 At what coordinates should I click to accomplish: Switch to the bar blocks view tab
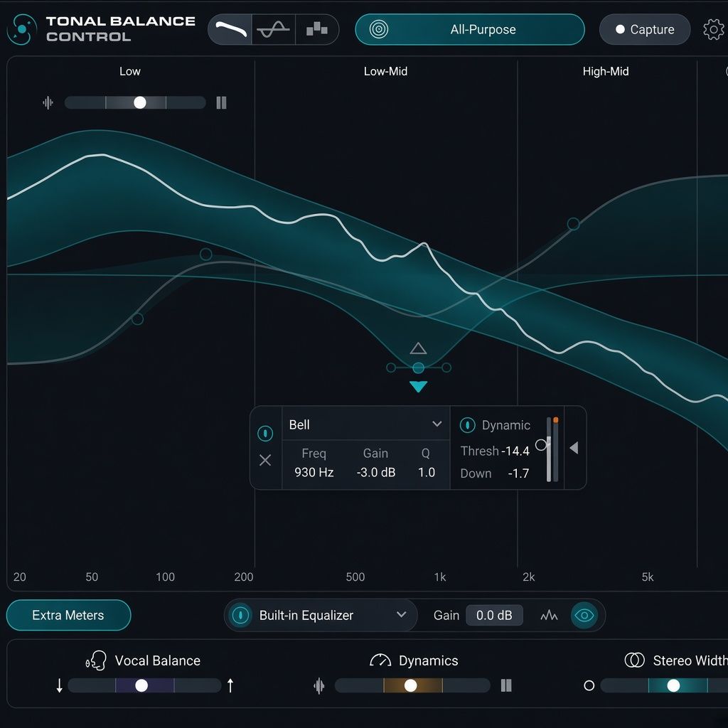pyautogui.click(x=316, y=29)
